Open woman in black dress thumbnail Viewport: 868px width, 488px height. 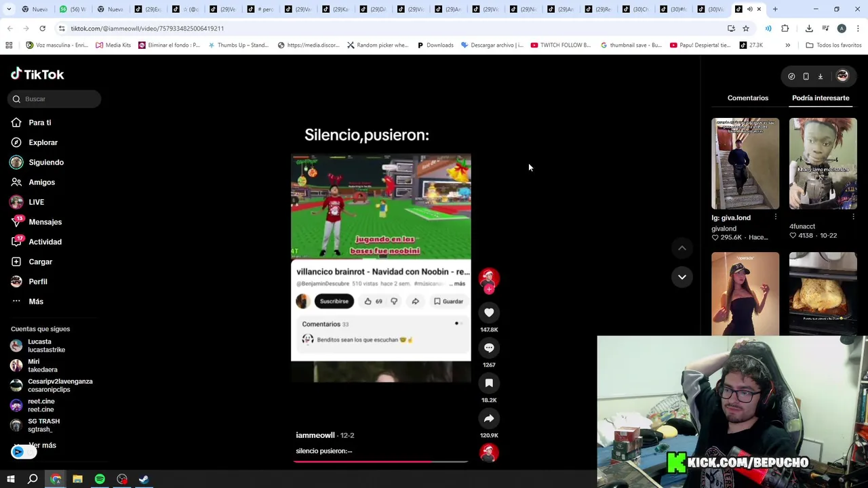pos(745,293)
